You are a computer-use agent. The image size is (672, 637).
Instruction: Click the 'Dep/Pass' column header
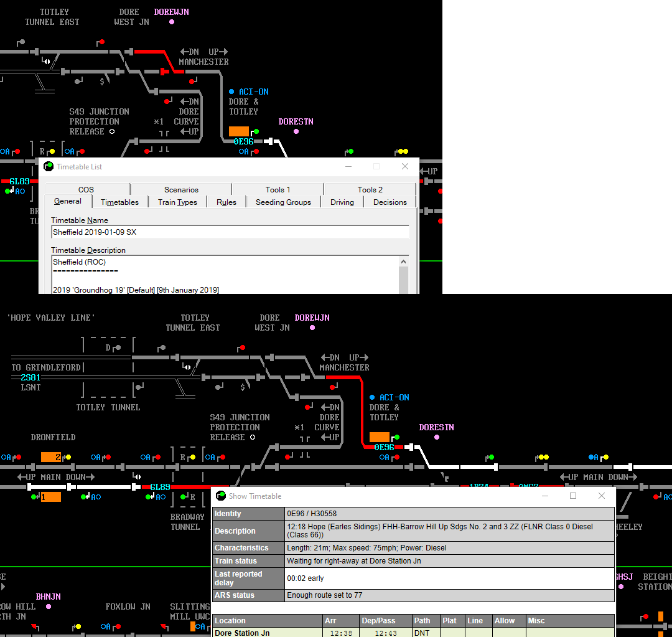point(386,621)
